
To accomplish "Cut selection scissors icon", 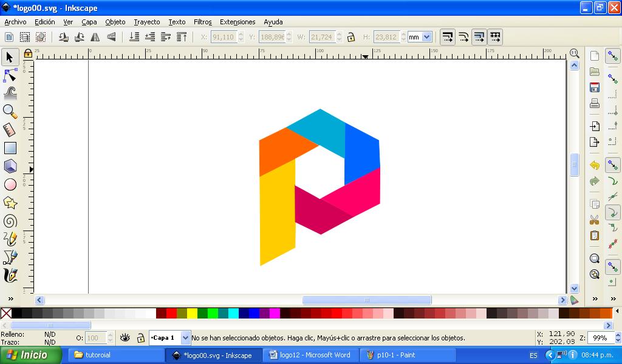I will click(594, 220).
